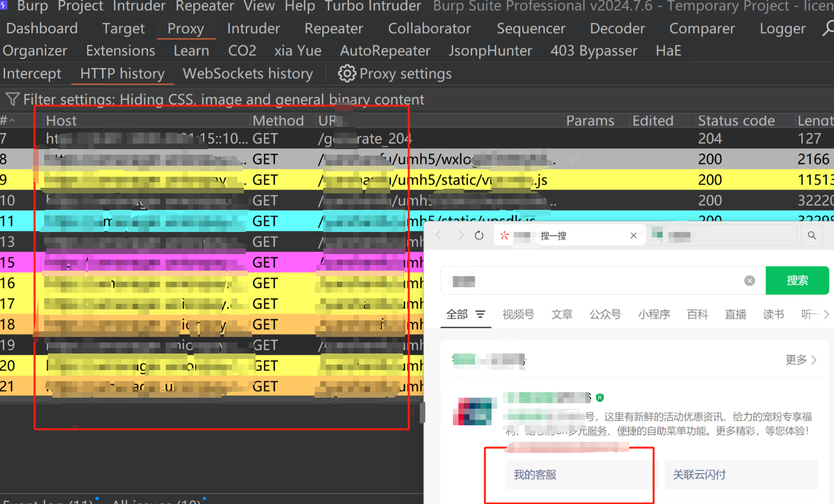Open the View menu
Screen dimensions: 834x504
point(259,6)
